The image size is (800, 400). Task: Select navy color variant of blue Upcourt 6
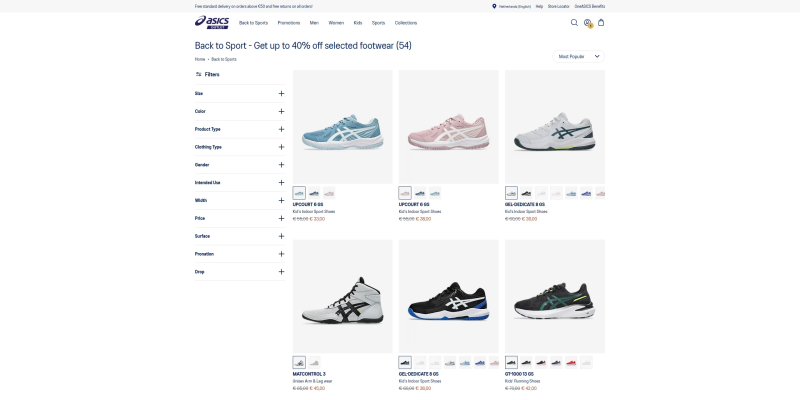[x=314, y=193]
